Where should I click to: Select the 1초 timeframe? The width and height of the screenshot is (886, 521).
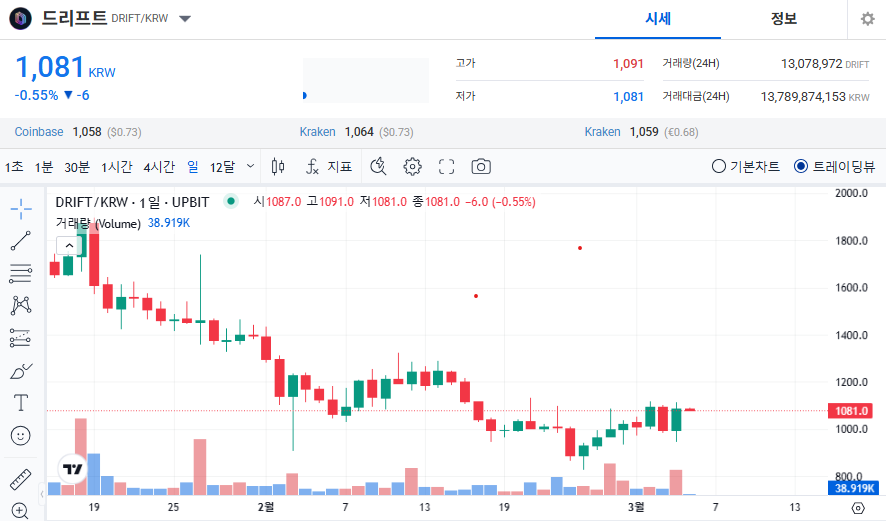[x=14, y=167]
